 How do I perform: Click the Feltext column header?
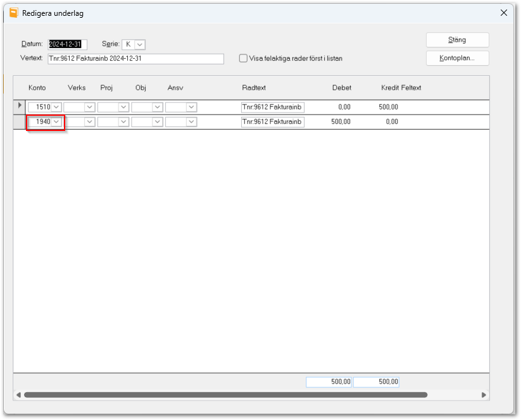(x=411, y=88)
